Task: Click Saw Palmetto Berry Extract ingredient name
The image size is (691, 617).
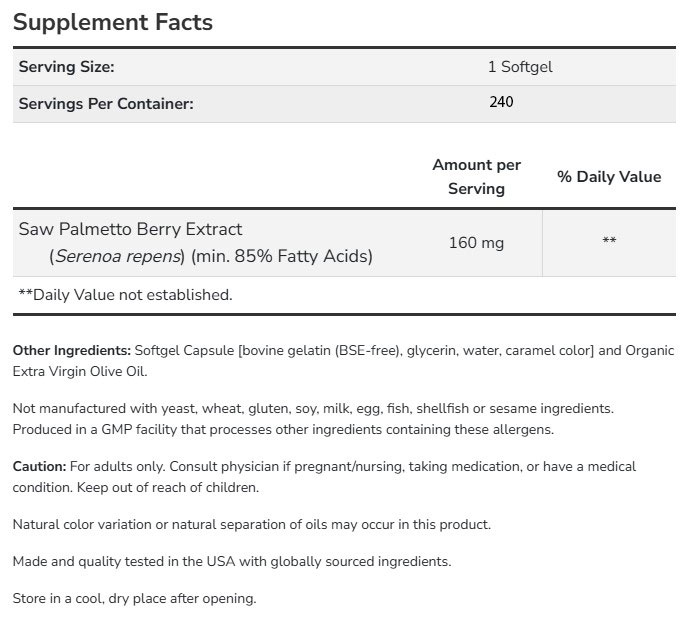Action: (131, 229)
